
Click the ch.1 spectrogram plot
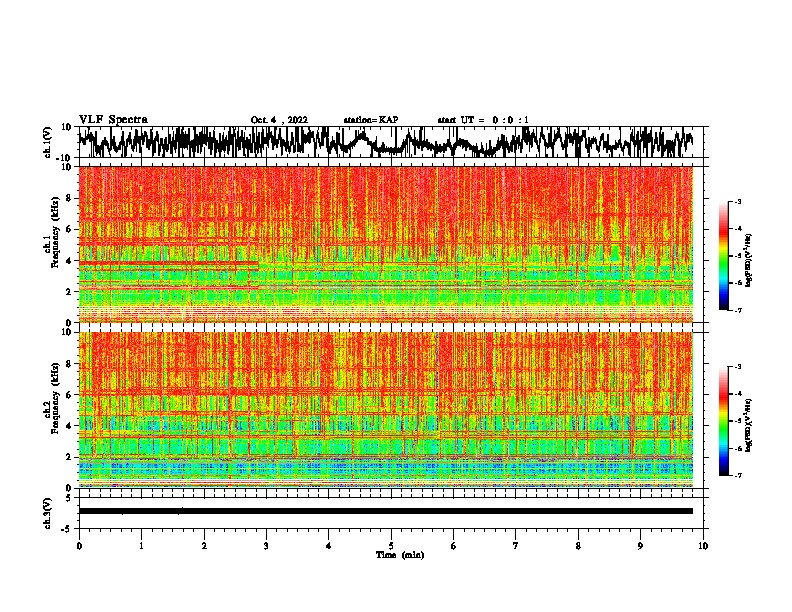tap(386, 244)
